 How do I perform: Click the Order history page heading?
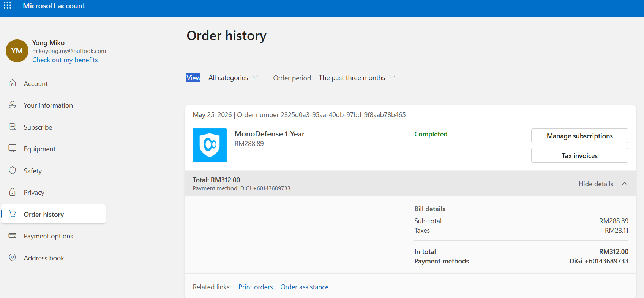coord(227,36)
